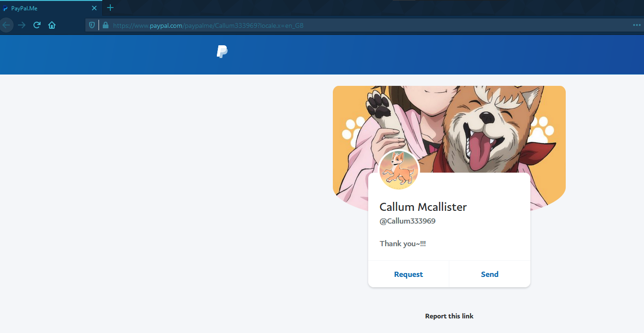Image resolution: width=644 pixels, height=333 pixels.
Task: Open the browser home page icon
Action: point(52,25)
